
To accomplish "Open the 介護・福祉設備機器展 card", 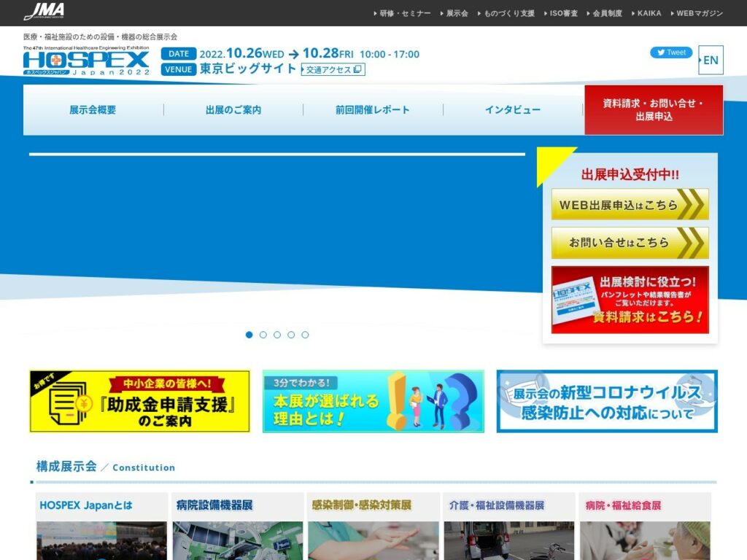I will coord(509,526).
